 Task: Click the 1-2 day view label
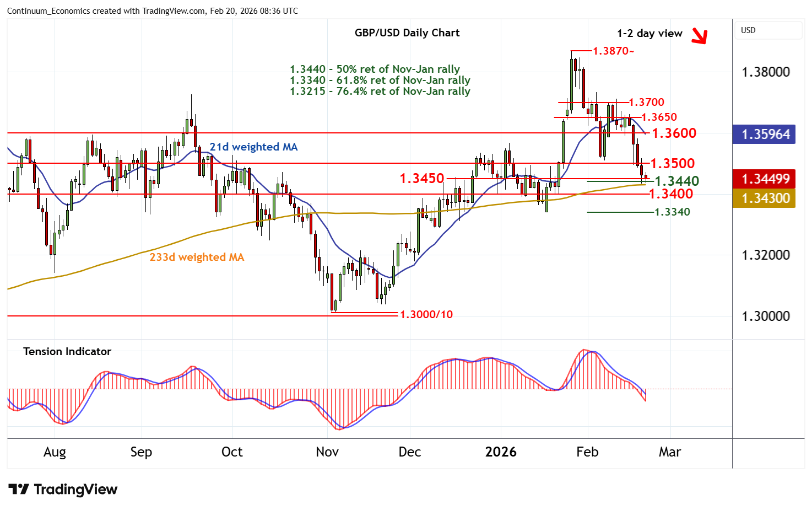(649, 34)
